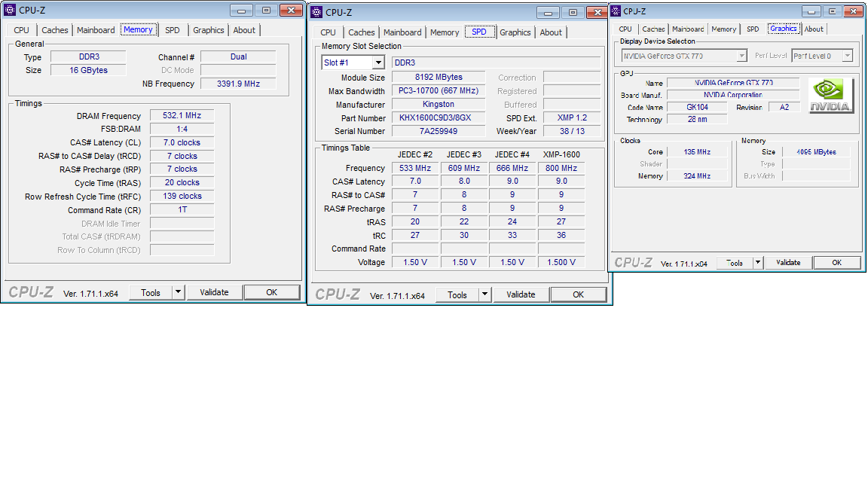Open the Caches tab in the SPD window
Viewport: 868px width, 488px height.
point(362,32)
